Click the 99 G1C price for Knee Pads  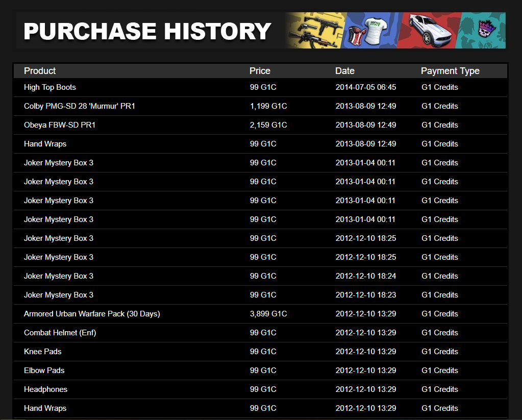[x=263, y=352]
